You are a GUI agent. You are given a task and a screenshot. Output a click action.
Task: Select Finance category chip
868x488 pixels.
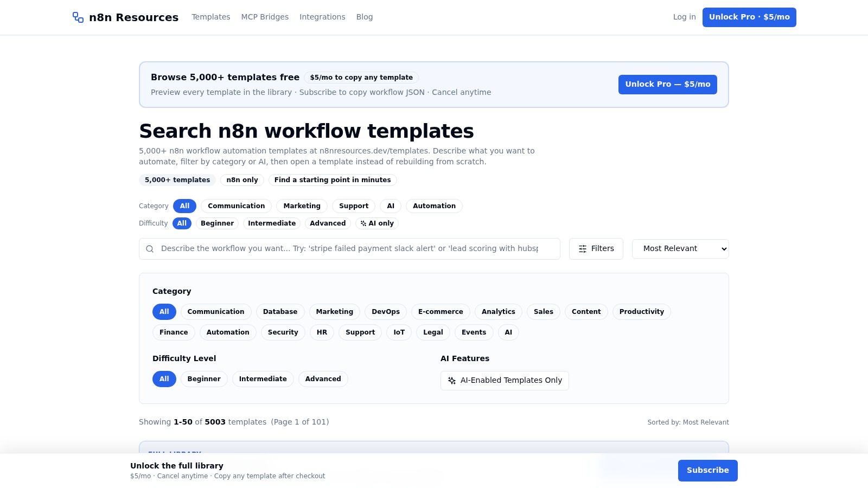[174, 332]
